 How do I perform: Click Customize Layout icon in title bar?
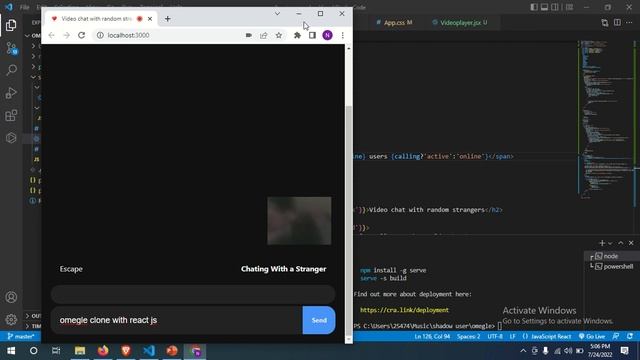coord(569,7)
